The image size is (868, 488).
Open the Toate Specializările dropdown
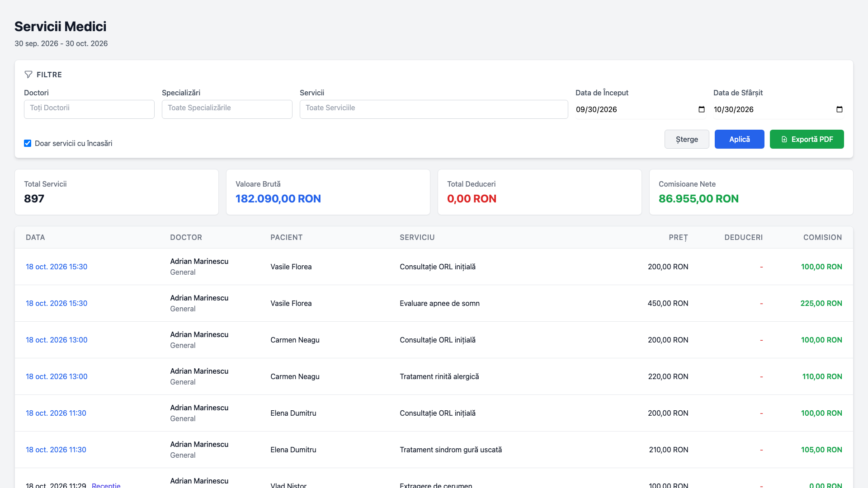pyautogui.click(x=227, y=109)
